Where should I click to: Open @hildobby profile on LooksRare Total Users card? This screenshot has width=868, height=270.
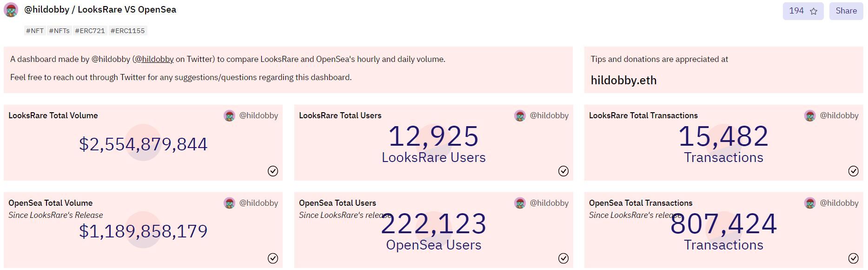pos(549,115)
